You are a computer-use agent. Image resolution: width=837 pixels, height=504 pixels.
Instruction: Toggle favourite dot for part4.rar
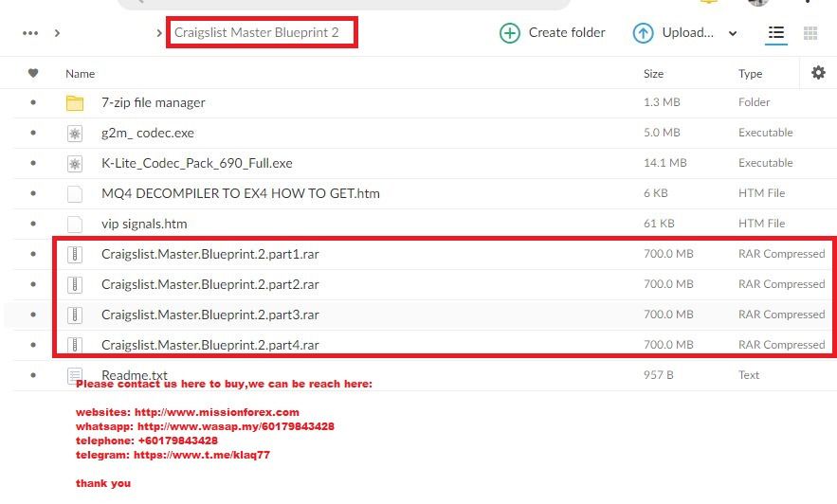coord(33,346)
